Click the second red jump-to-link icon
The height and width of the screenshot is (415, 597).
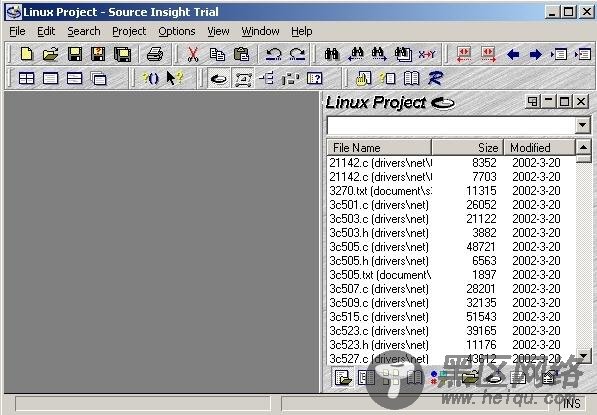pos(488,54)
